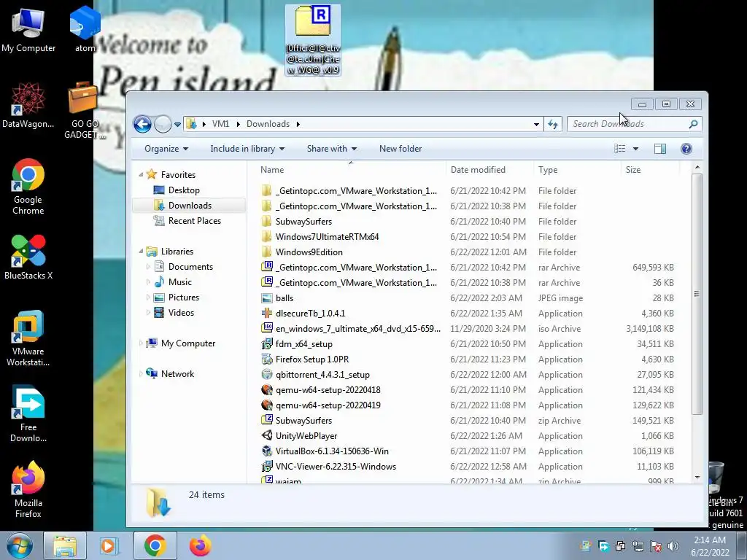Image resolution: width=747 pixels, height=560 pixels.
Task: Open the Share with dropdown
Action: click(332, 149)
